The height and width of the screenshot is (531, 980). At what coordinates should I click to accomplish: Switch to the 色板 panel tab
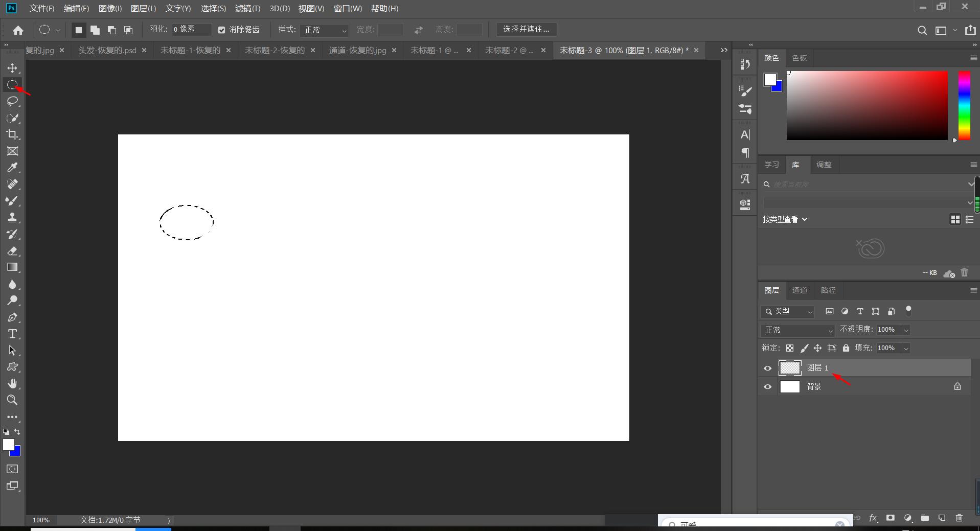800,58
